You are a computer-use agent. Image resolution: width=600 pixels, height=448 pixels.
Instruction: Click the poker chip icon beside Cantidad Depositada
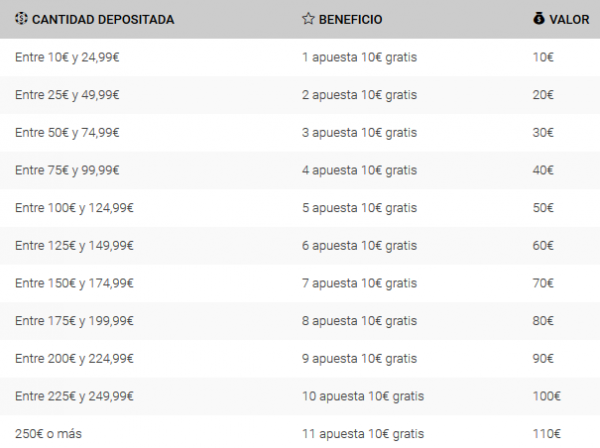coord(21,18)
